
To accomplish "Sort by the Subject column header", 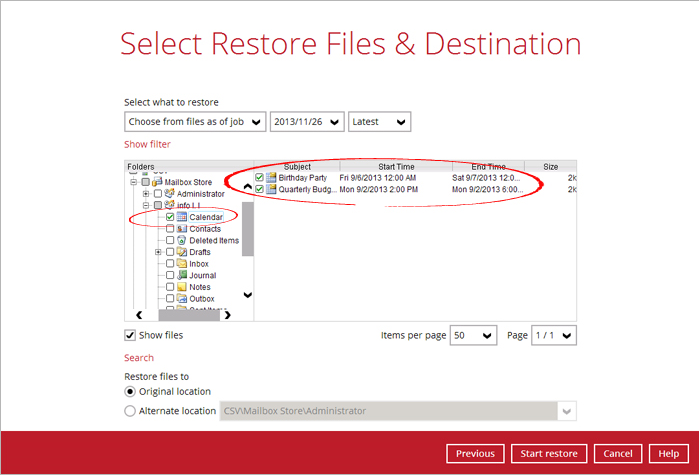I will [297, 166].
